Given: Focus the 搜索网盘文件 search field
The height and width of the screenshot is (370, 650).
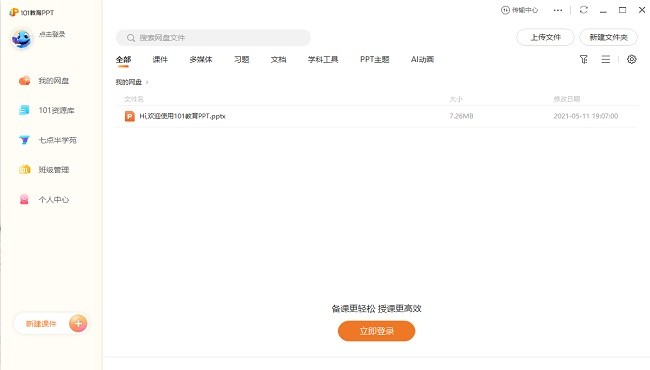Looking at the screenshot, I should click(x=213, y=38).
